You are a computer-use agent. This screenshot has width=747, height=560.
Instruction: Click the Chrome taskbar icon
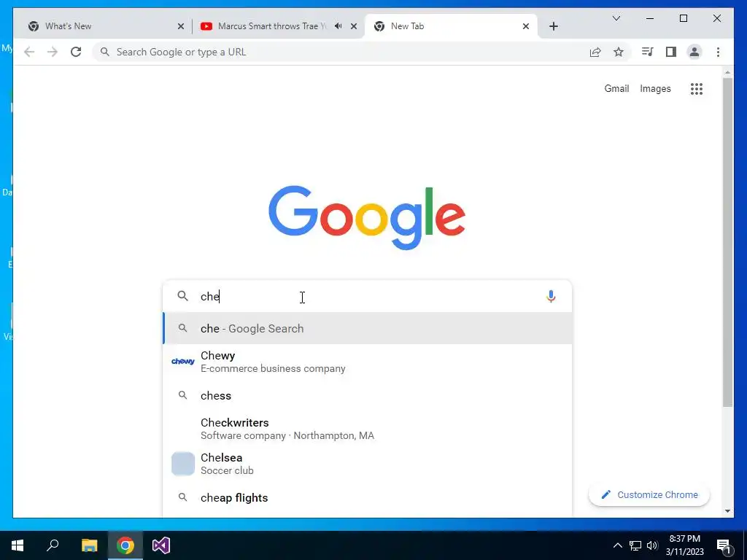pyautogui.click(x=125, y=545)
